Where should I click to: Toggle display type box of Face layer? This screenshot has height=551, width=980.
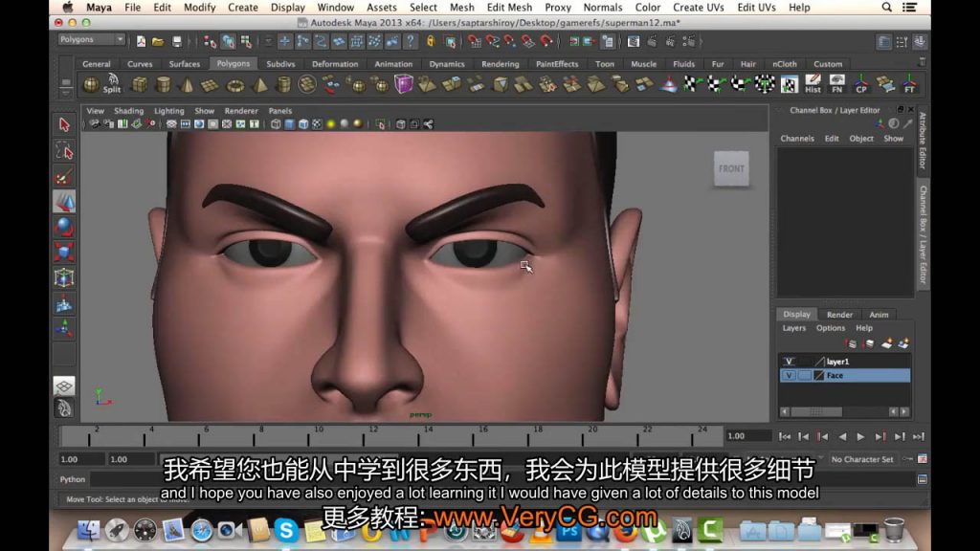click(x=804, y=375)
